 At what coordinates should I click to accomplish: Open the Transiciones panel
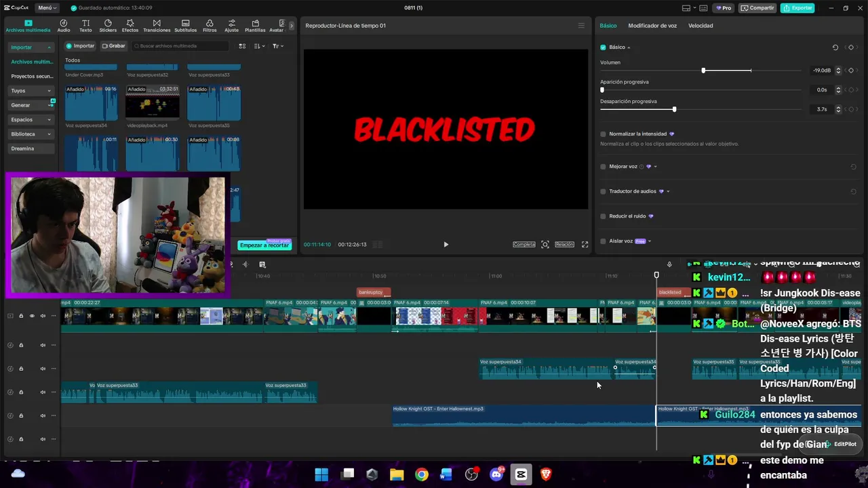point(157,26)
